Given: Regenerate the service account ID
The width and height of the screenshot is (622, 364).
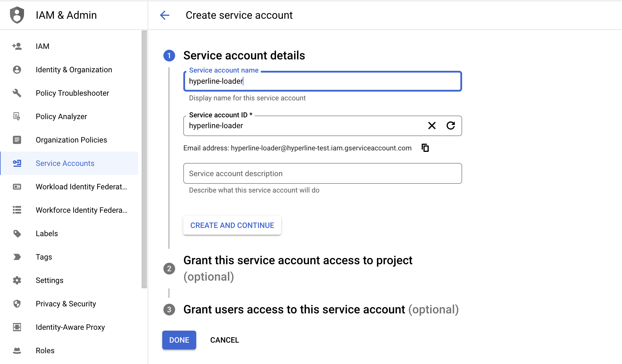Looking at the screenshot, I should 450,126.
